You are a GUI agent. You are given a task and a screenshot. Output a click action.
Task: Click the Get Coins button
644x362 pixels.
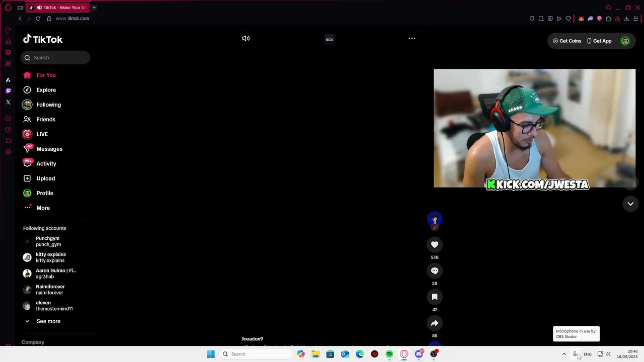click(x=567, y=41)
